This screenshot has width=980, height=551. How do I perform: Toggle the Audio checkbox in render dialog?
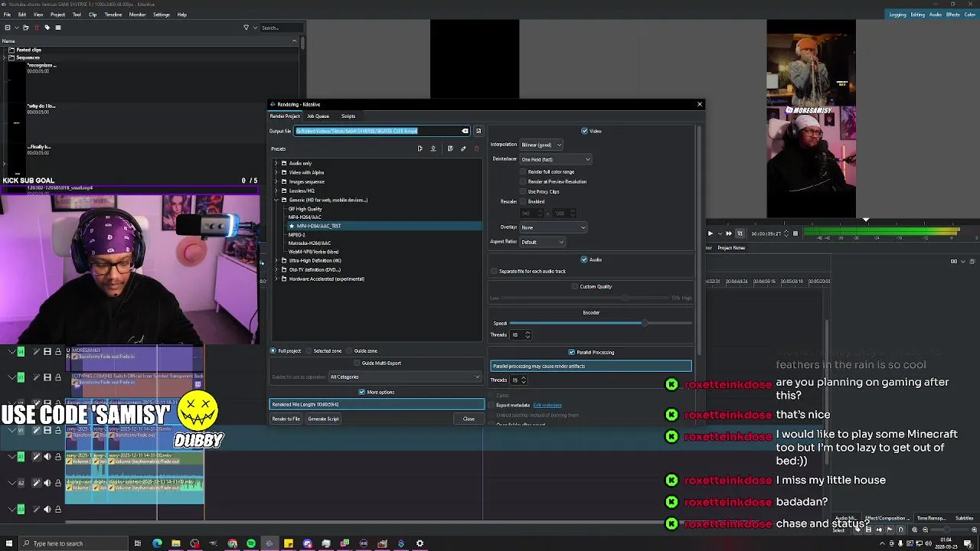(584, 259)
